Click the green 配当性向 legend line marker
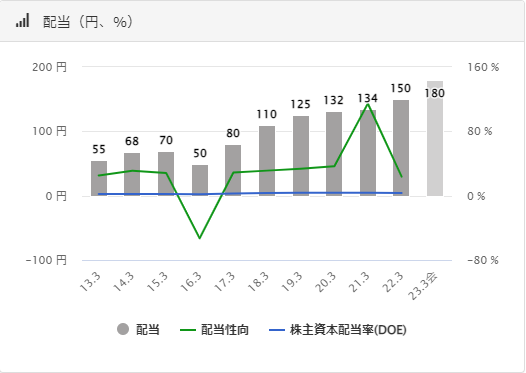The image size is (526, 373). tap(188, 330)
